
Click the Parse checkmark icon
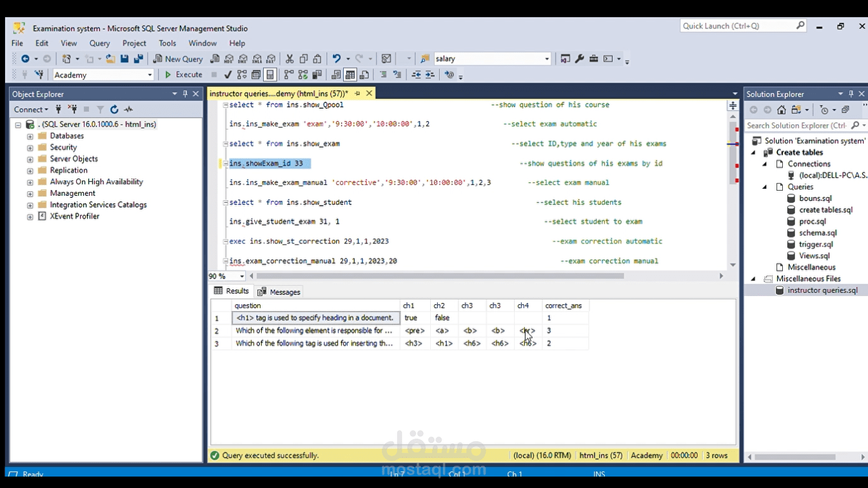228,75
